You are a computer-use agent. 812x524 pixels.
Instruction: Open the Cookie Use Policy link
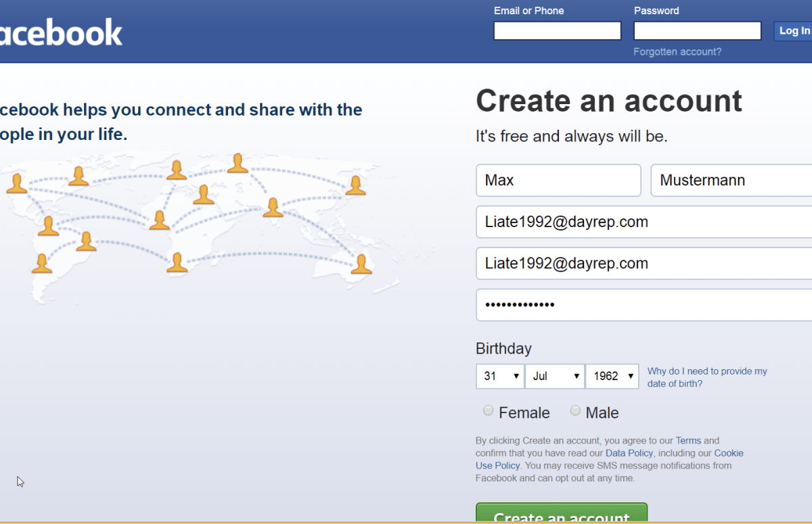click(610, 459)
